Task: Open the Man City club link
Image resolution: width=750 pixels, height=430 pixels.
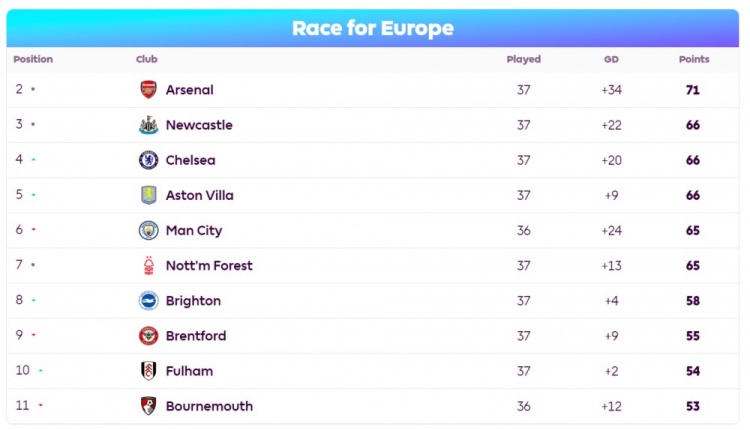Action: [194, 231]
